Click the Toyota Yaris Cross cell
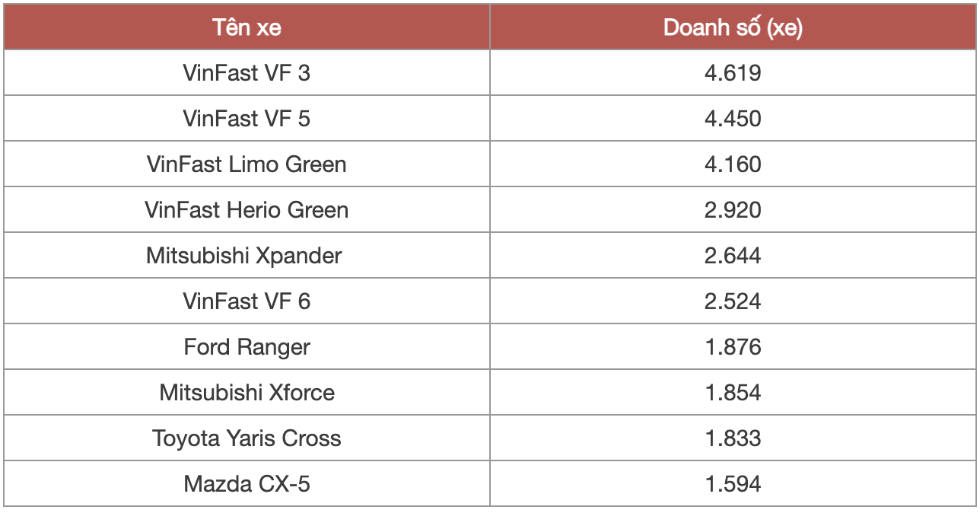The width and height of the screenshot is (980, 513). [247, 438]
